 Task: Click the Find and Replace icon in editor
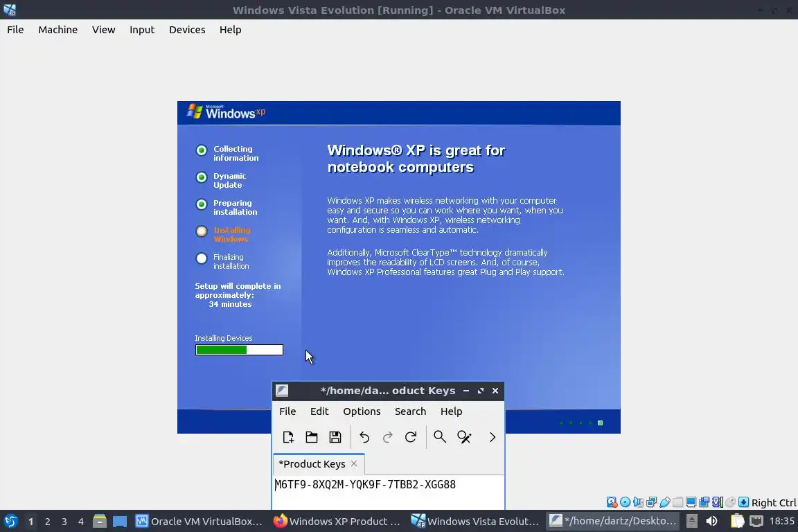[464, 437]
